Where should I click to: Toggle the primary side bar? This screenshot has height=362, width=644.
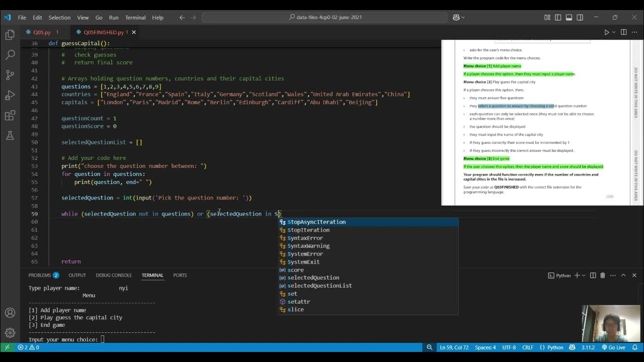558,17
